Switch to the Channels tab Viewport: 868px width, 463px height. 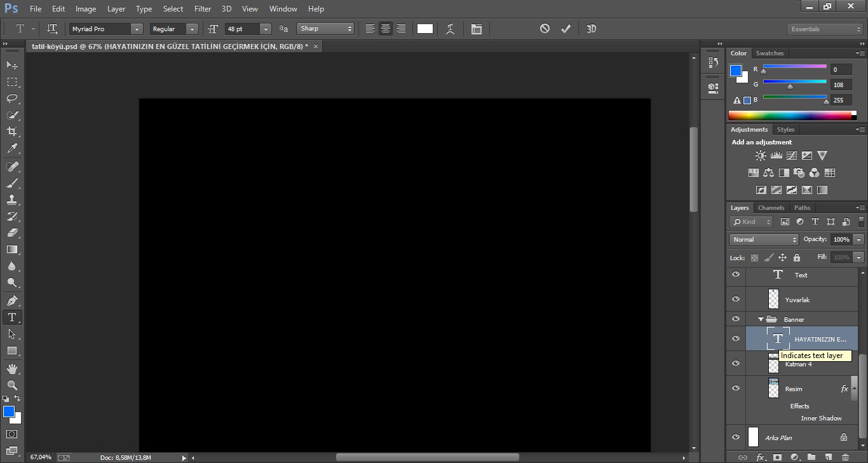(771, 207)
